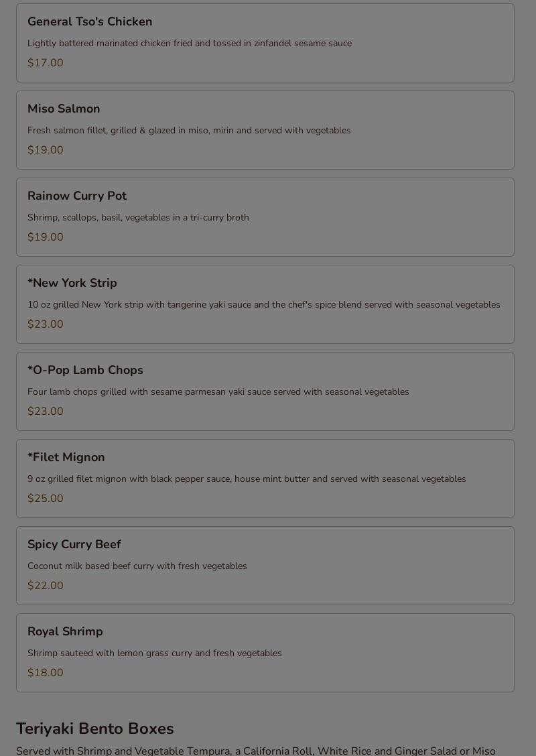This screenshot has width=536, height=756.
Task: Click the tri-curry broth description text
Action: 138,217
